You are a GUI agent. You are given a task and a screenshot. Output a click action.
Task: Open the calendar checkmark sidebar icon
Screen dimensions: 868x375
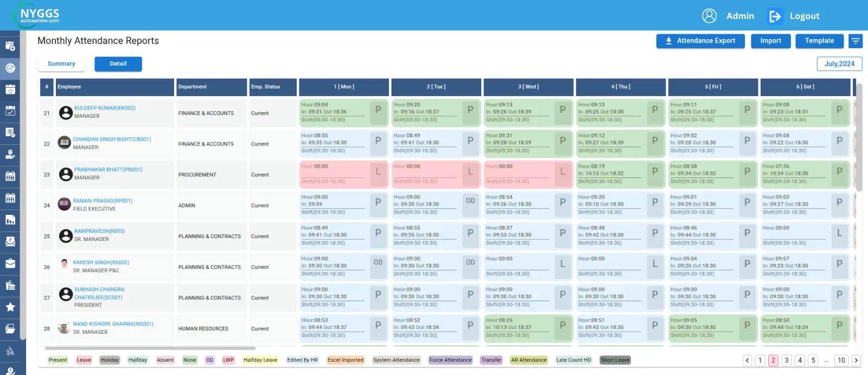[x=10, y=111]
